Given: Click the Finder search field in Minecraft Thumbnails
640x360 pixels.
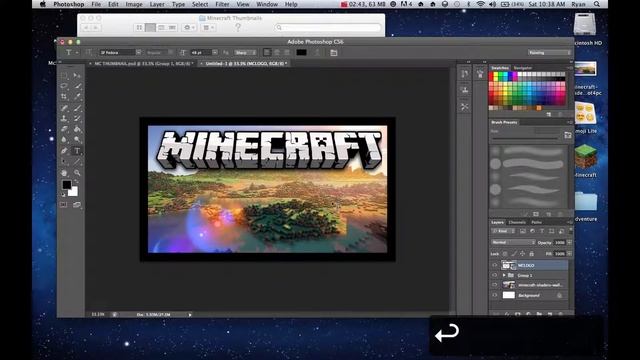Looking at the screenshot, I should [328, 27].
